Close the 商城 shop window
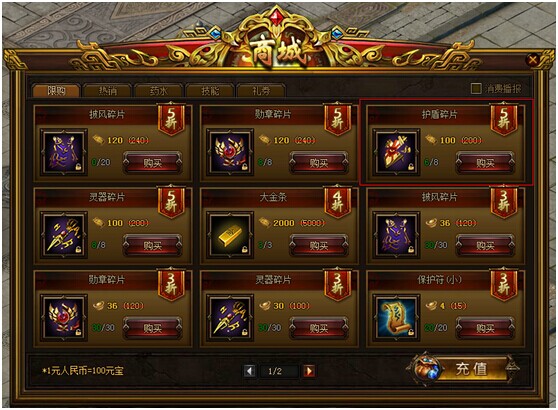 (x=533, y=59)
